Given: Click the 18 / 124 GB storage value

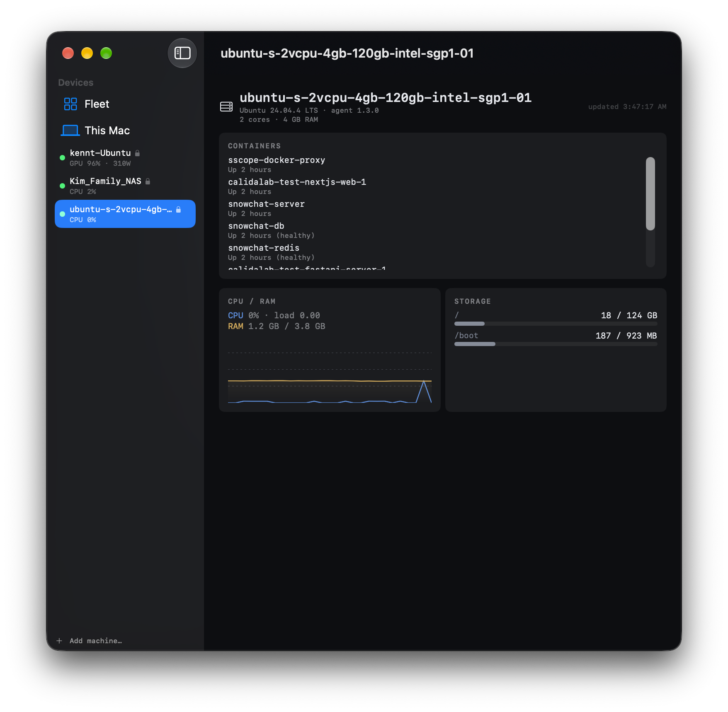Looking at the screenshot, I should (629, 315).
